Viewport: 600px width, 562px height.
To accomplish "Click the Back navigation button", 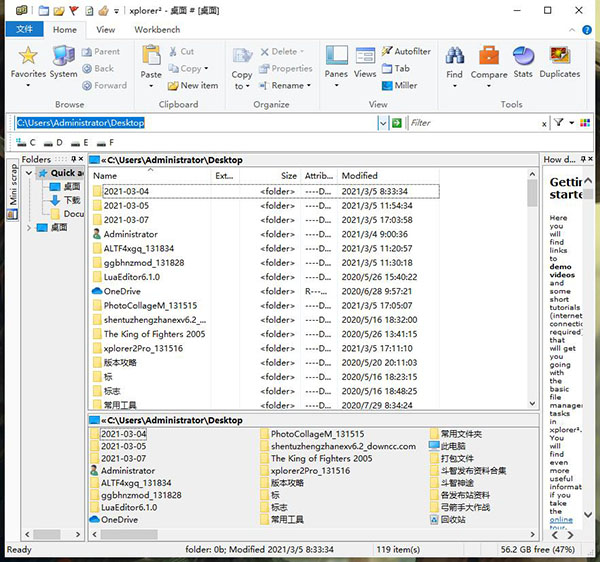I will tap(98, 68).
